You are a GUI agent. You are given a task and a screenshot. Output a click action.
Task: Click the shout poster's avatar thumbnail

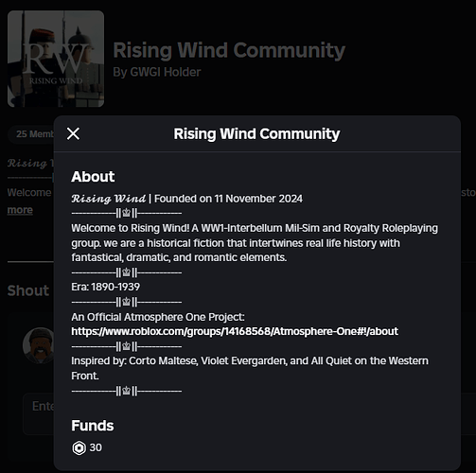click(x=38, y=345)
